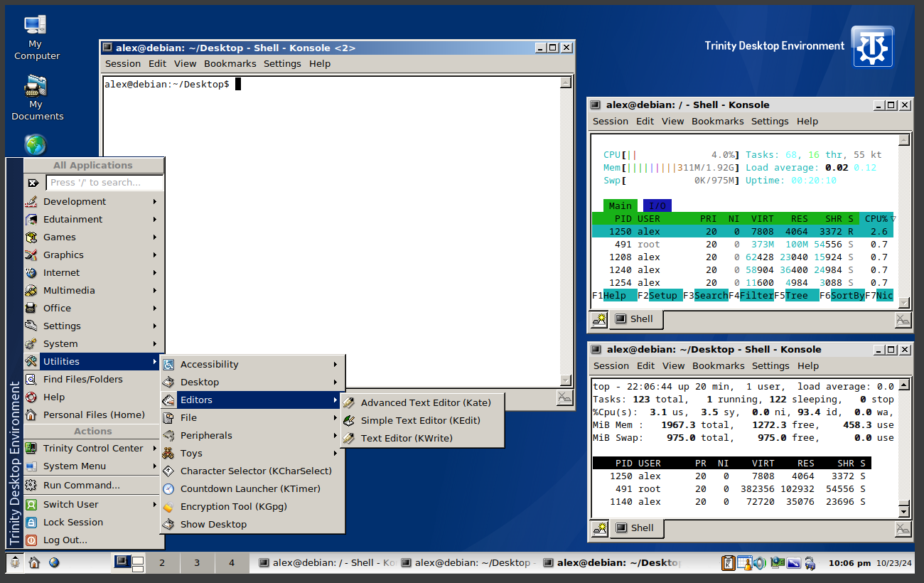Launch Simple Text Editor (KEdit)

coord(420,420)
